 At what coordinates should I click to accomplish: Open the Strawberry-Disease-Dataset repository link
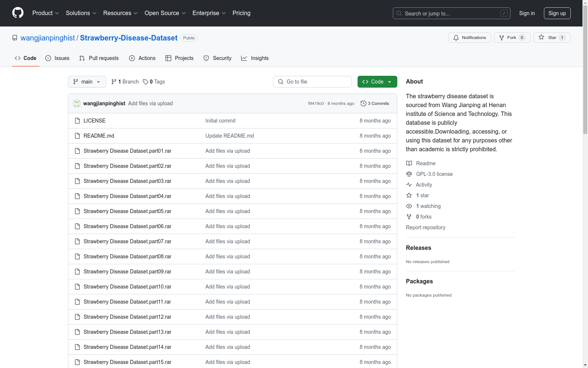pyautogui.click(x=129, y=38)
